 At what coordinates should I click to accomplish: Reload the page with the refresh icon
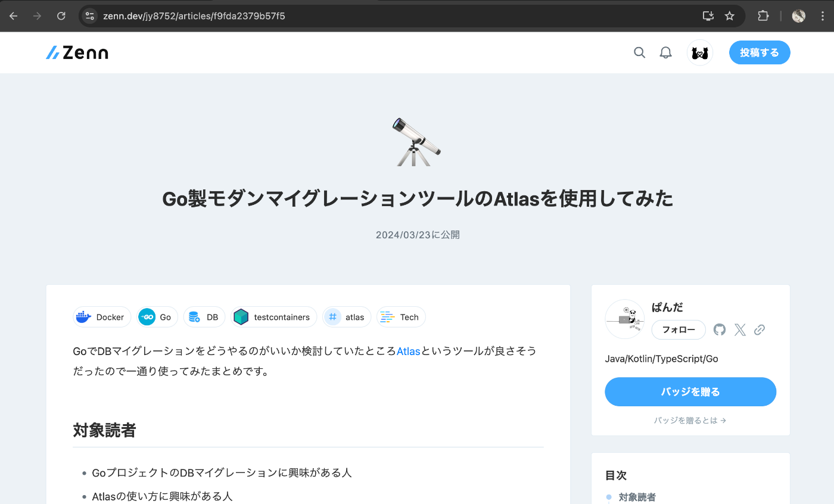61,16
